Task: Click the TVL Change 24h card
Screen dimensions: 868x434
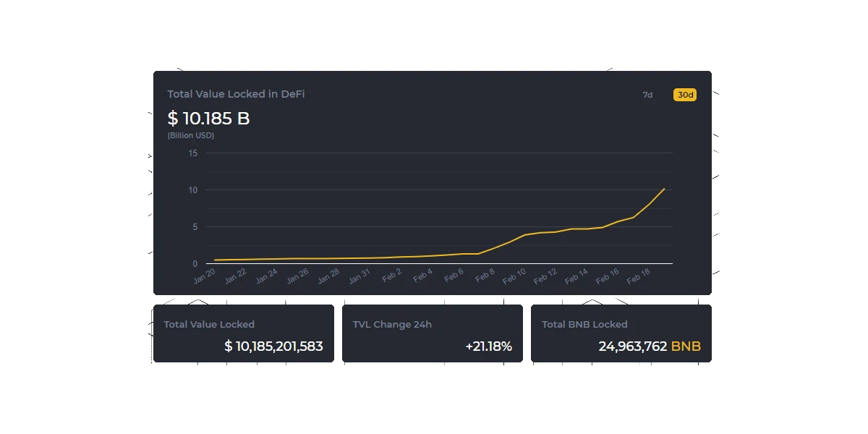Action: (433, 333)
